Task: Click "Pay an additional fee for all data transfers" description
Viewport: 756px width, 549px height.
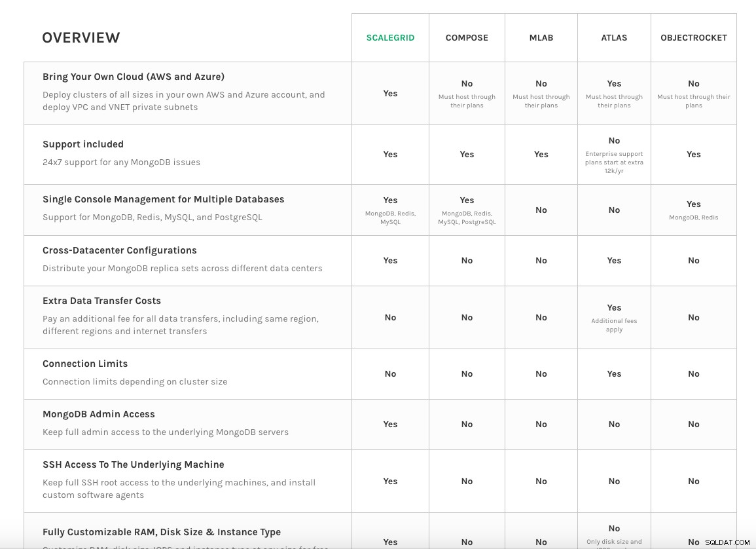Action: (x=181, y=325)
